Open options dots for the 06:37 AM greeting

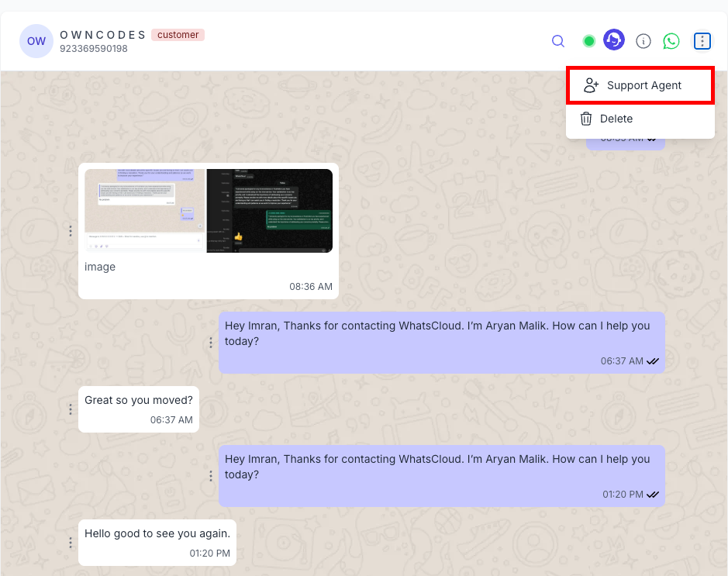pos(211,343)
